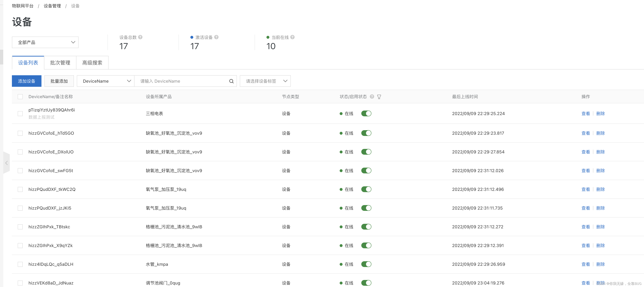The image size is (644, 287).
Task: Click 查看 for hizz4lDqLQc_q5aDLH
Action: 586,264
